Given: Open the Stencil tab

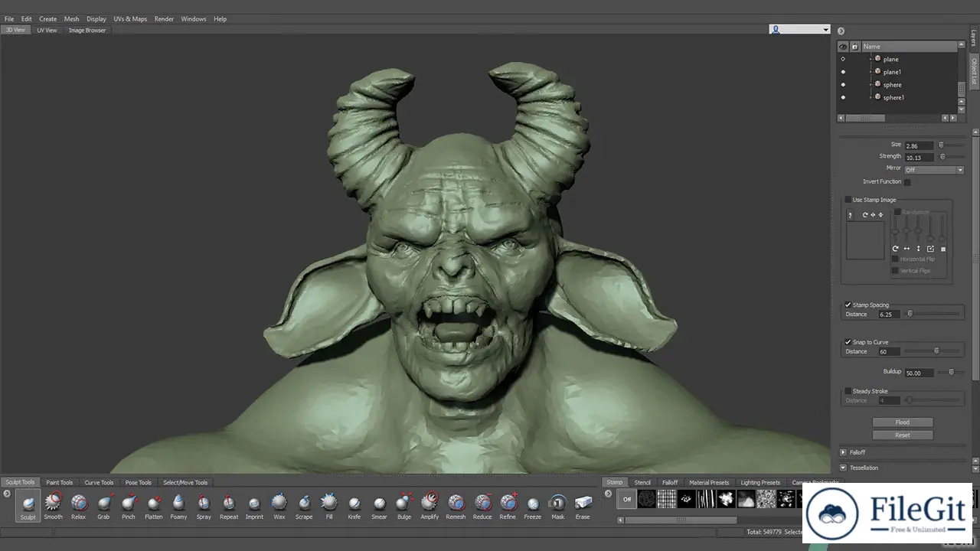Looking at the screenshot, I should tap(642, 482).
